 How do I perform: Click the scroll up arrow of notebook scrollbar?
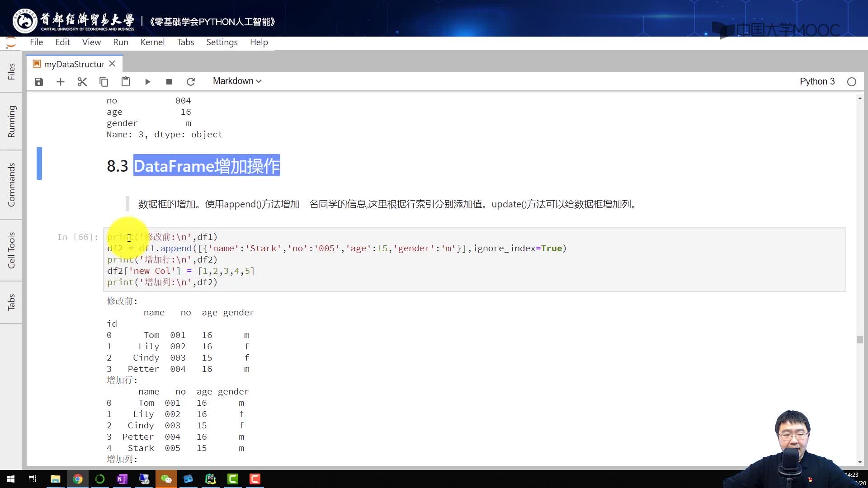tap(860, 98)
